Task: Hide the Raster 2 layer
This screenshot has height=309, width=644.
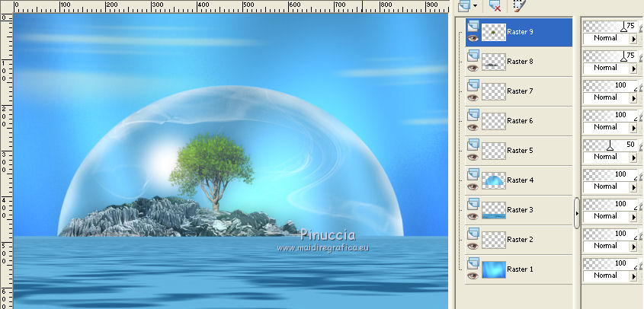Action: [x=473, y=246]
